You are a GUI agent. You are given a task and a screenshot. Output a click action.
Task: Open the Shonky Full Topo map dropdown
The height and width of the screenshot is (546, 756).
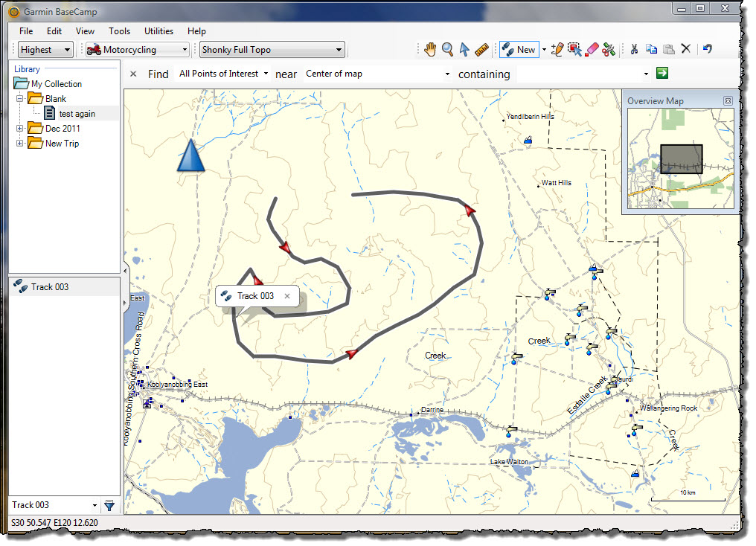click(272, 50)
